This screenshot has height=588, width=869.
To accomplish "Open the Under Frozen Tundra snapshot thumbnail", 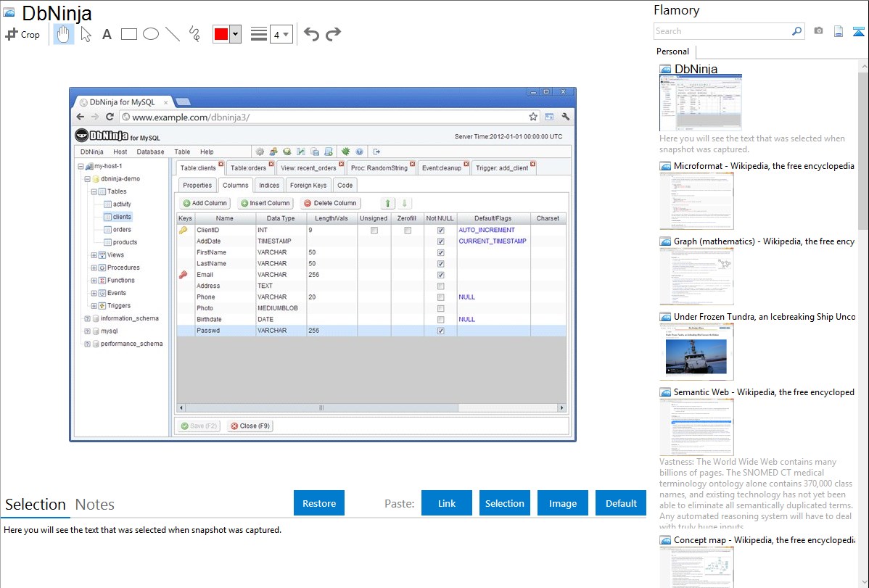I will coord(696,352).
